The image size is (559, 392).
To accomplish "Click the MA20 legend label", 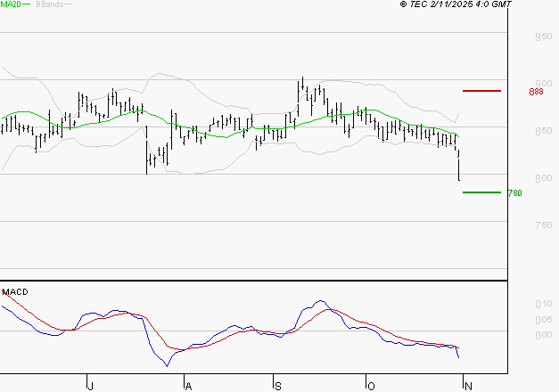I will pyautogui.click(x=11, y=4).
